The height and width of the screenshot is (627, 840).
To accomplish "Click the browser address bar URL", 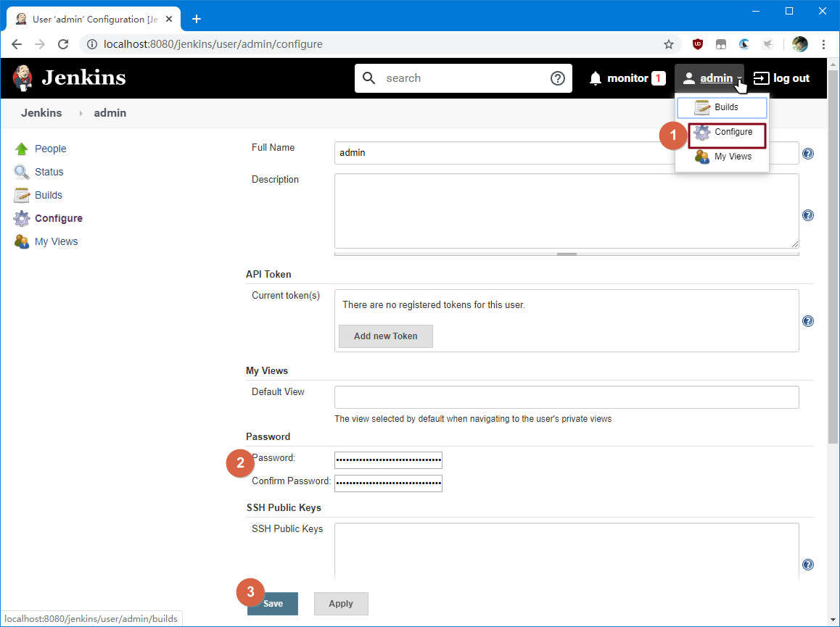I will [213, 44].
